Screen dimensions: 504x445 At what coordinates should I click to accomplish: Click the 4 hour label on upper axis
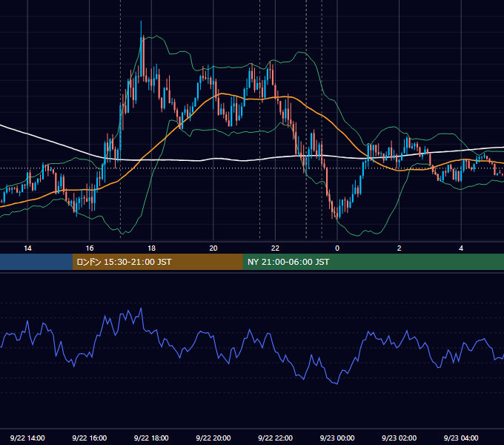point(461,248)
